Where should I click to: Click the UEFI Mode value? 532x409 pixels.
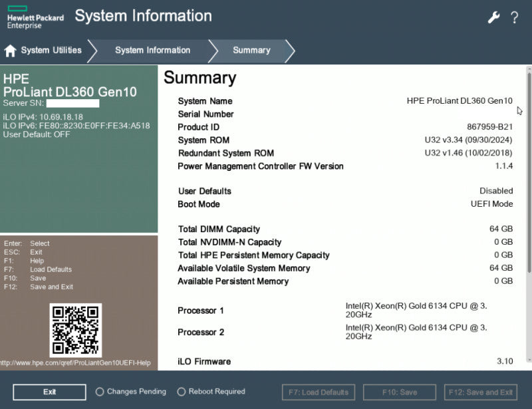point(491,204)
